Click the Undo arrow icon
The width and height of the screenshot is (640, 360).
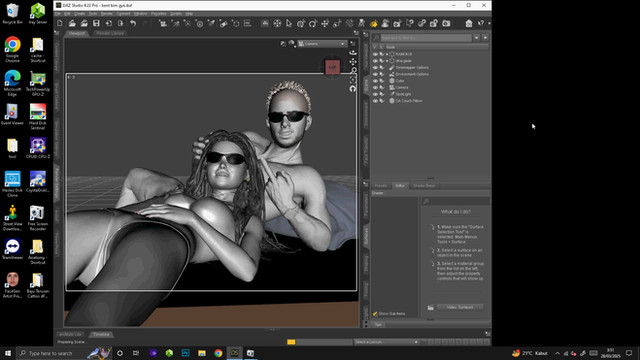[x=133, y=23]
